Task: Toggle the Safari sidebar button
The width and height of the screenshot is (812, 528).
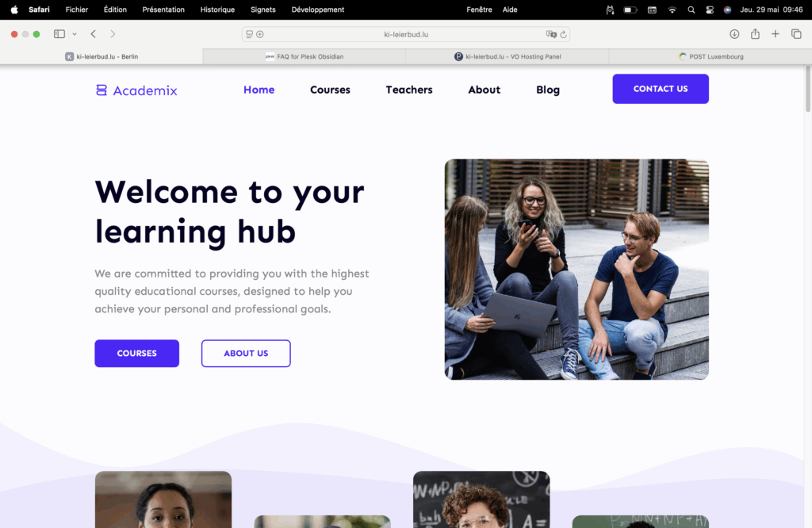Action: coord(59,34)
